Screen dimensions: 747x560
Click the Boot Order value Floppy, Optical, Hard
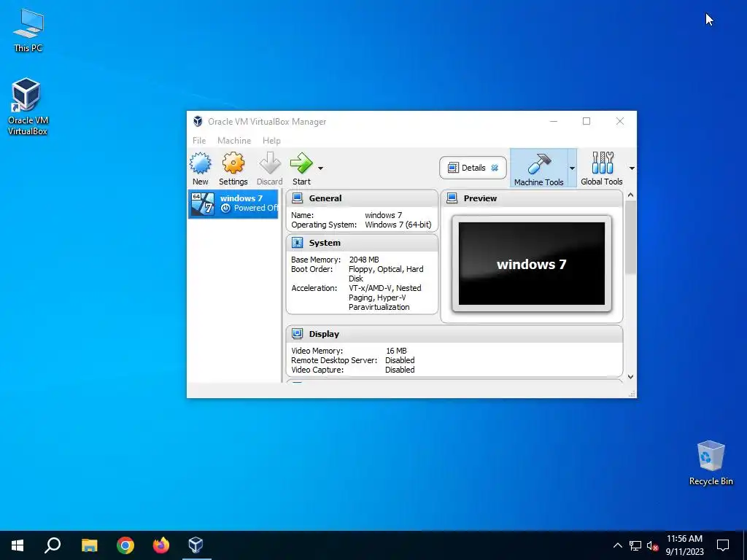[386, 269]
